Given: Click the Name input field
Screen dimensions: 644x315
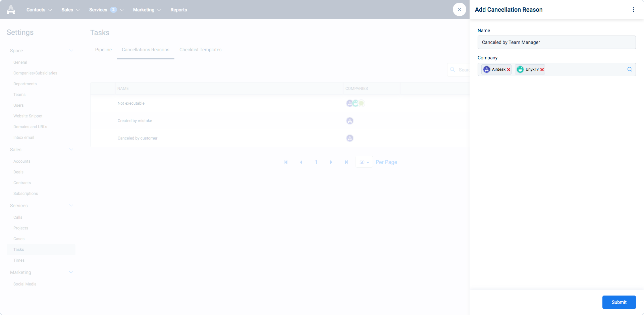Looking at the screenshot, I should point(556,42).
